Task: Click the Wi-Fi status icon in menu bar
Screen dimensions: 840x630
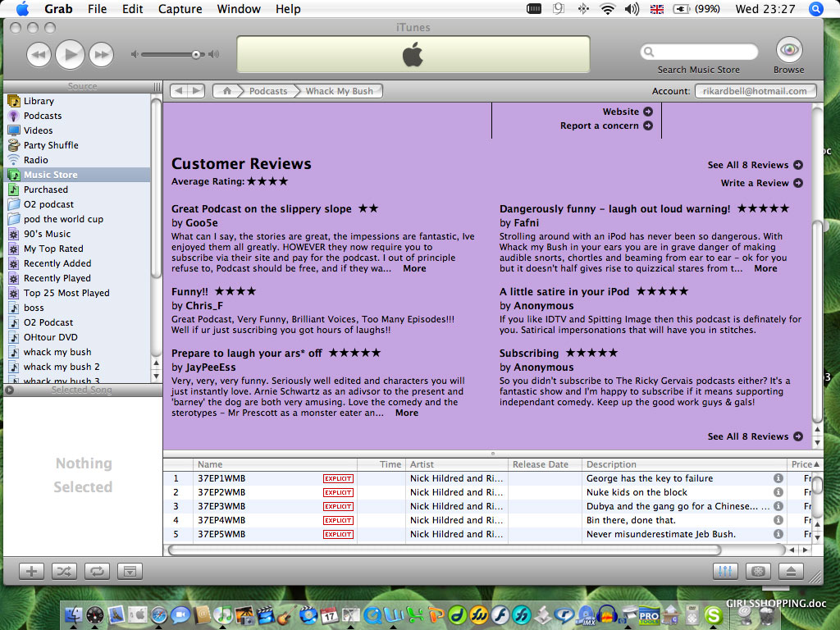Action: click(607, 9)
